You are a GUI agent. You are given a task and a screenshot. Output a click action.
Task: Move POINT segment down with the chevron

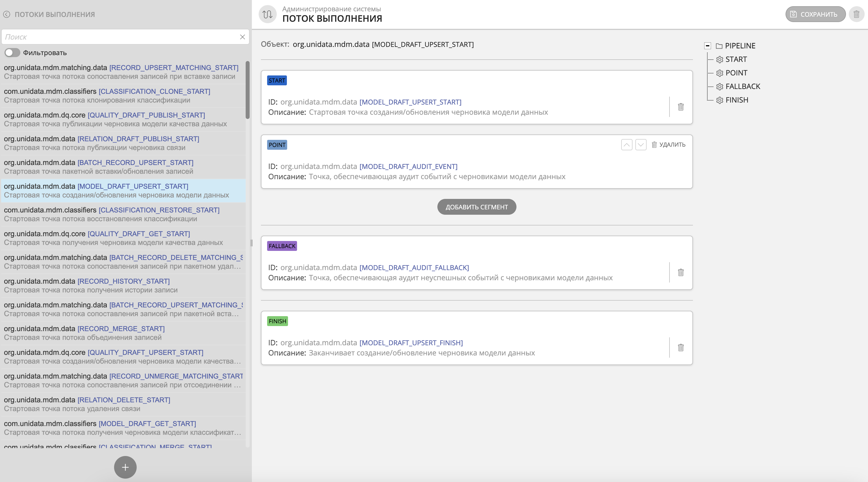click(641, 145)
